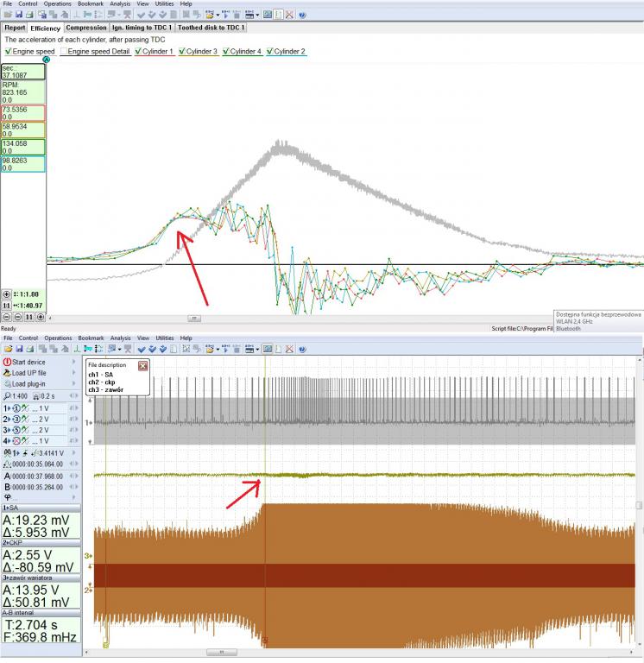
Task: Open dropdown arrow next to script folder, lower toolbar
Action: 218,350
